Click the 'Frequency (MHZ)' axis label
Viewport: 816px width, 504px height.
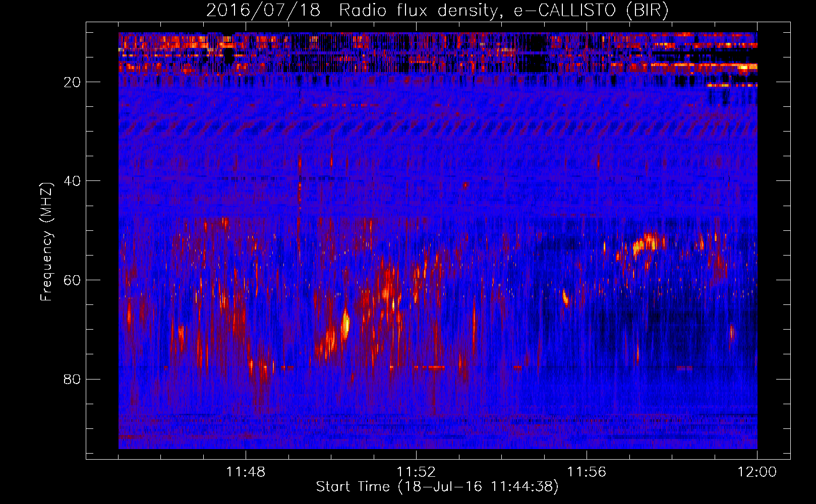[46, 242]
